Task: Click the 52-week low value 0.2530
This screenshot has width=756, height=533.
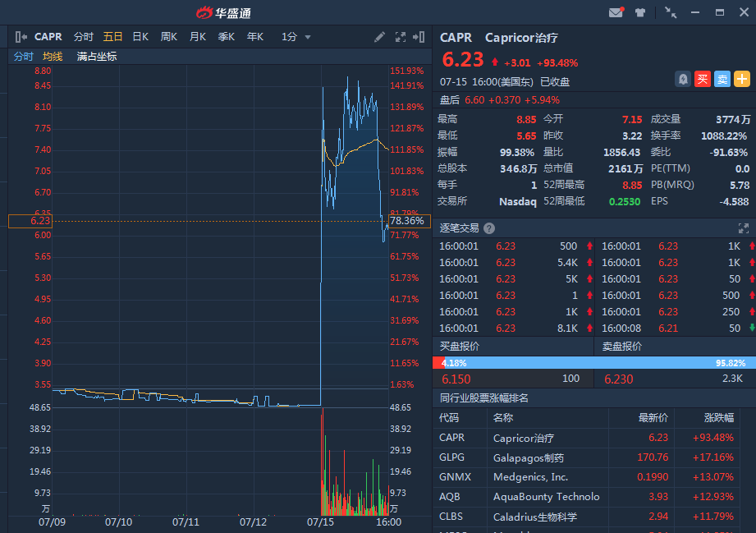Action: 625,202
